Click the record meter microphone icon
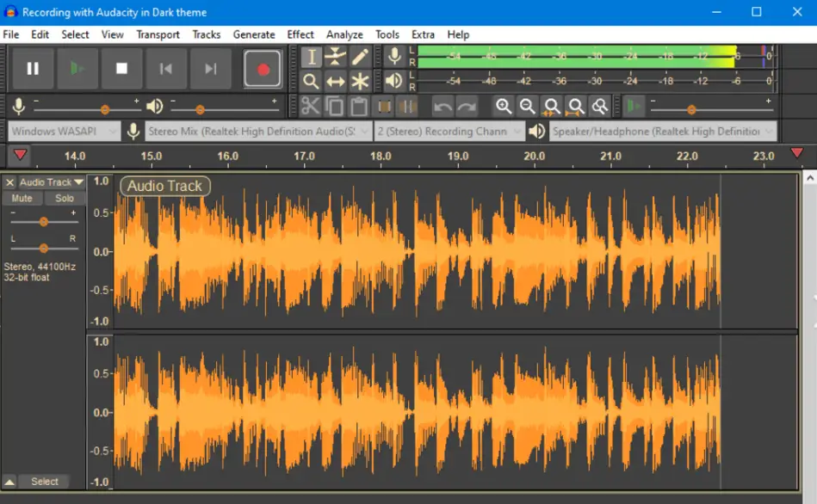The height and width of the screenshot is (504, 817). tap(394, 56)
